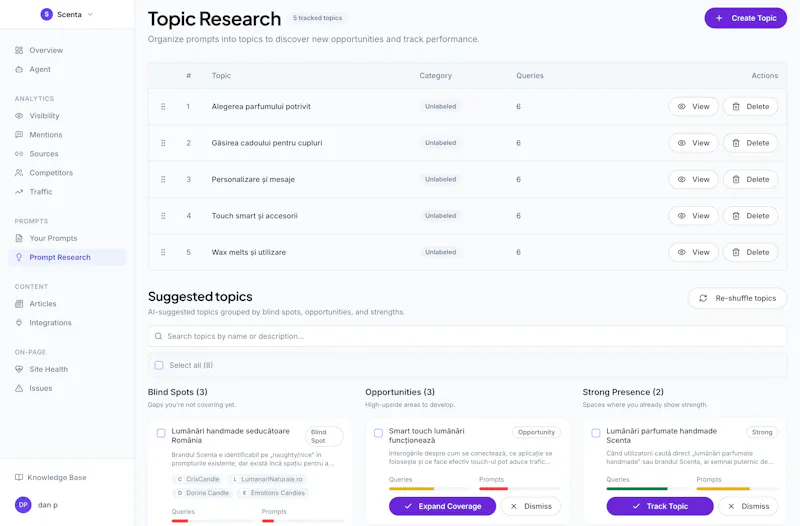Delete Găsirea cadoului pentru cupluri topic

point(751,143)
